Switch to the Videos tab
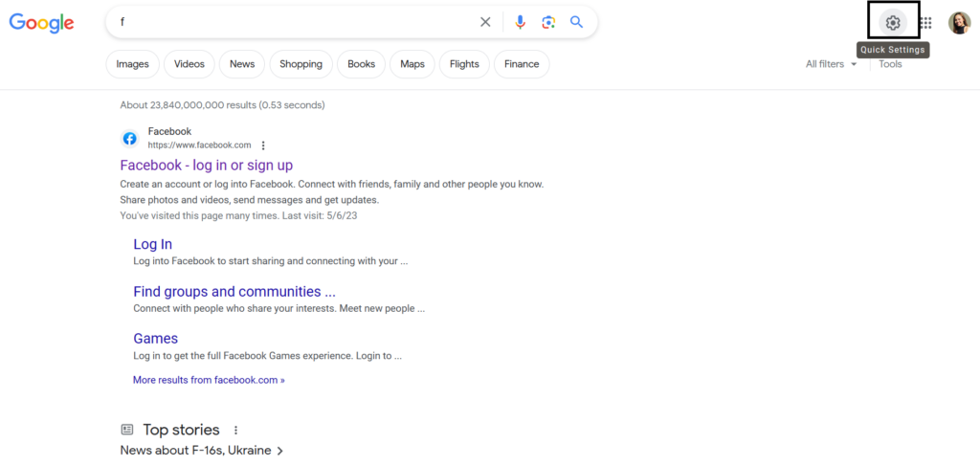This screenshot has height=466, width=980. pos(189,64)
